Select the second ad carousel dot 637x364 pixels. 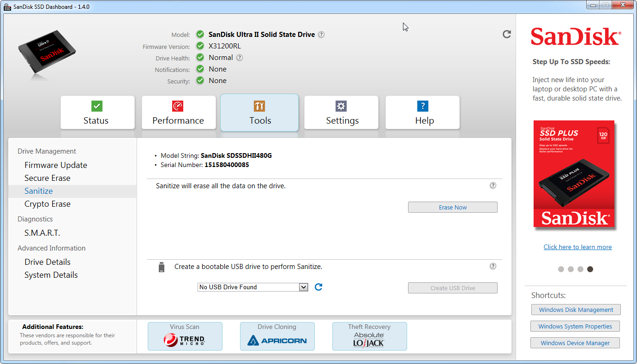click(571, 269)
